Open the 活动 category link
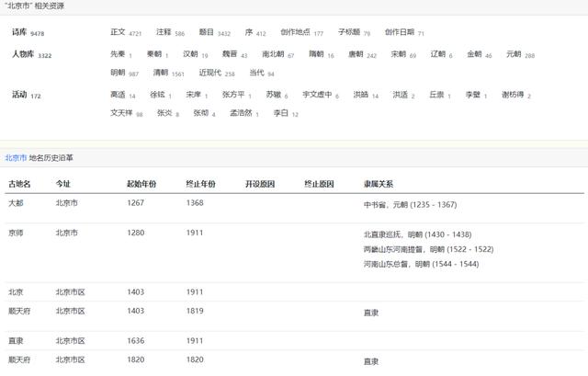Screen dimensions: 588x376 pyautogui.click(x=19, y=94)
